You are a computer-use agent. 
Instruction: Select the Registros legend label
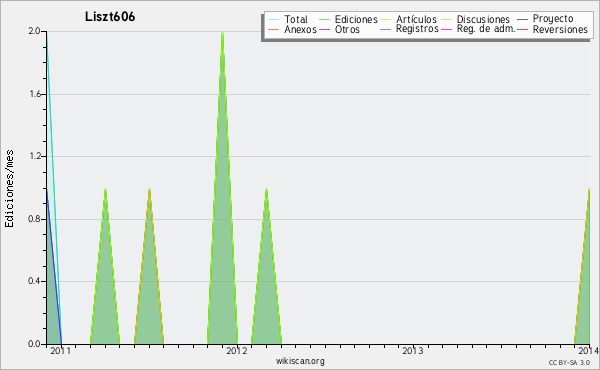(x=417, y=29)
